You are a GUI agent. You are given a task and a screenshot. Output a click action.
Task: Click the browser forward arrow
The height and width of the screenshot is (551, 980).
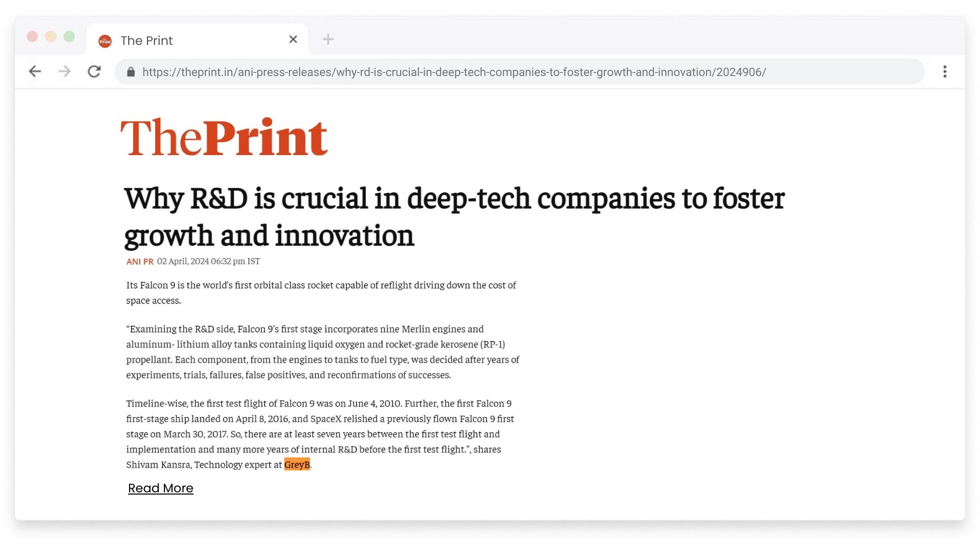pyautogui.click(x=64, y=71)
